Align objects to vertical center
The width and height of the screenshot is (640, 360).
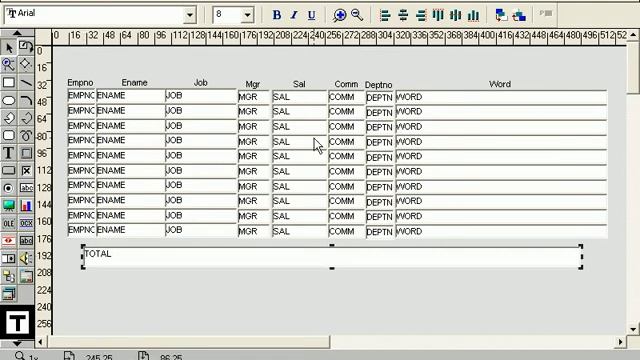[456, 15]
